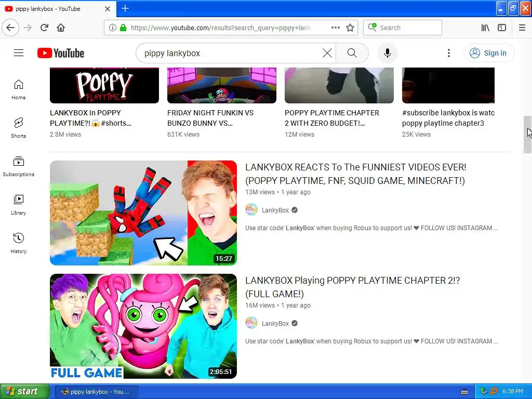Open LANKYBOX REACTS To FUNNIEST VIDEOS title
Viewport: 532px width, 399px height.
[x=355, y=174]
